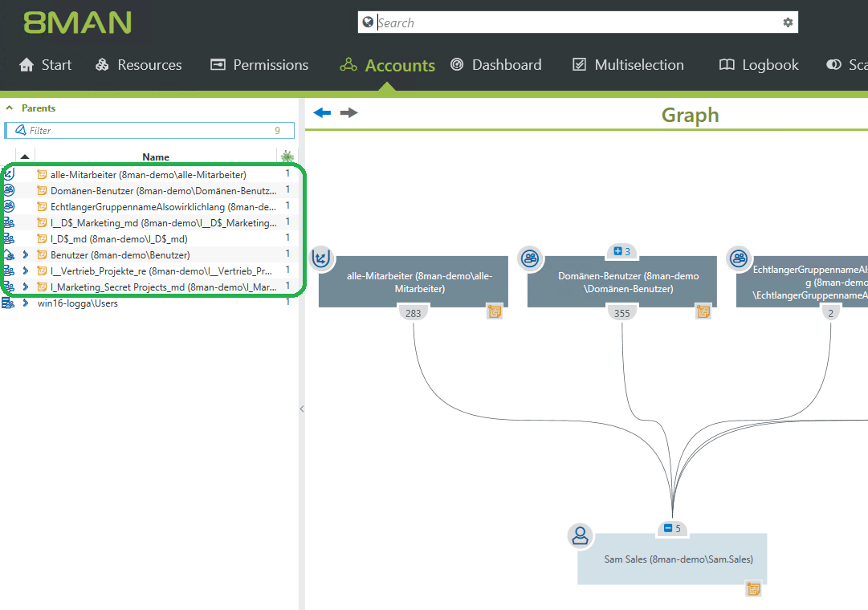This screenshot has height=610, width=868.
Task: Select the alle-Mitarbeiter graph node
Action: click(414, 282)
